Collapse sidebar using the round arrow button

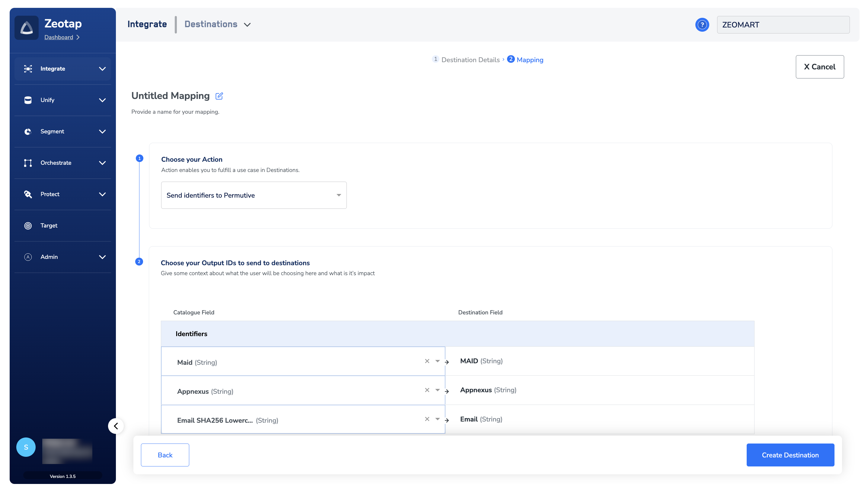[x=116, y=426]
